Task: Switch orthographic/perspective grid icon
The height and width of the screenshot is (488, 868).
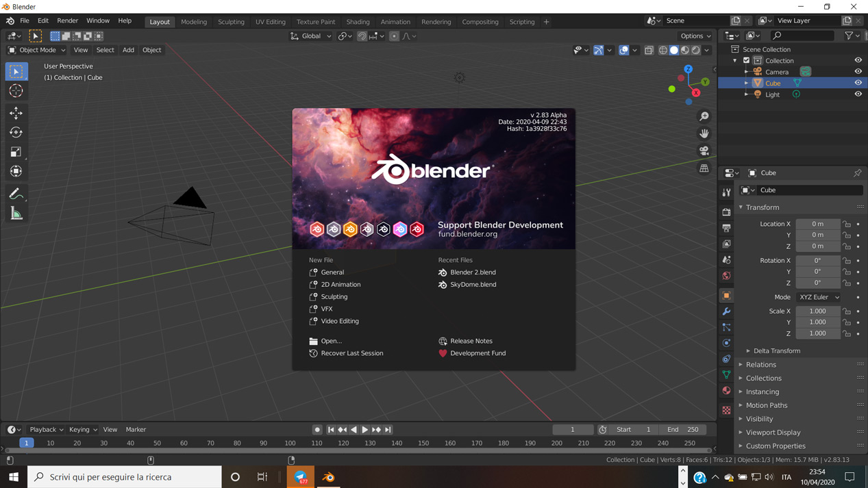Action: [x=704, y=168]
